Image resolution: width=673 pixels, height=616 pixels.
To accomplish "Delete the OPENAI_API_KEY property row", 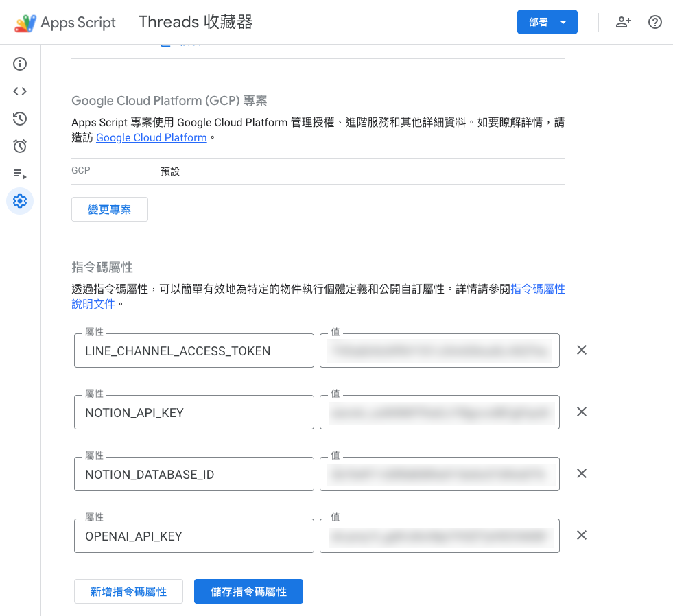I will point(581,535).
